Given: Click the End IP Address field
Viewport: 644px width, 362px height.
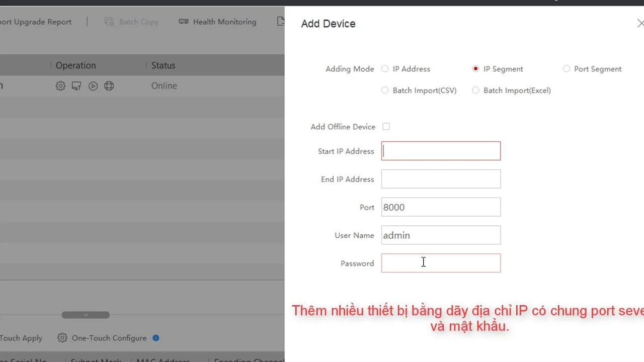Looking at the screenshot, I should click(x=441, y=179).
